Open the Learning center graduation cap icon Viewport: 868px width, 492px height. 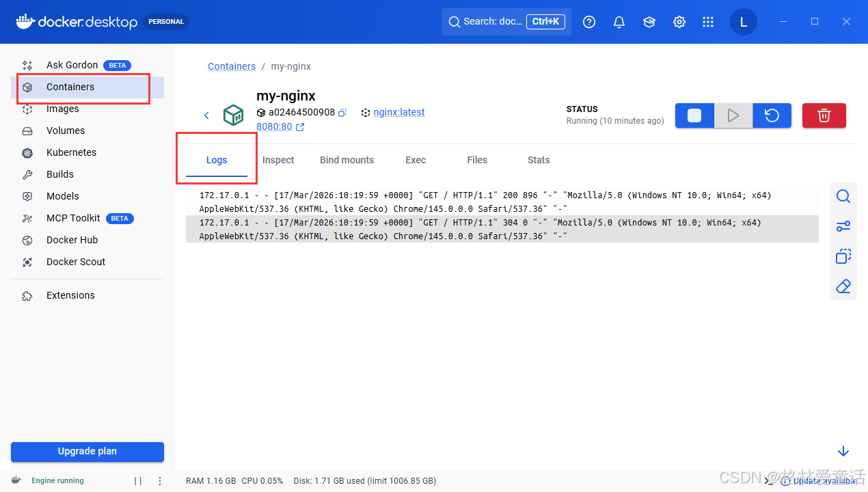point(649,22)
